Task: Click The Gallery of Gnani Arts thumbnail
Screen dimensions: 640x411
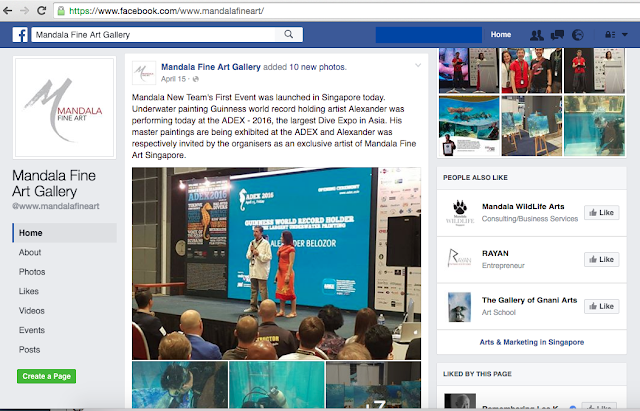Action: (x=459, y=307)
